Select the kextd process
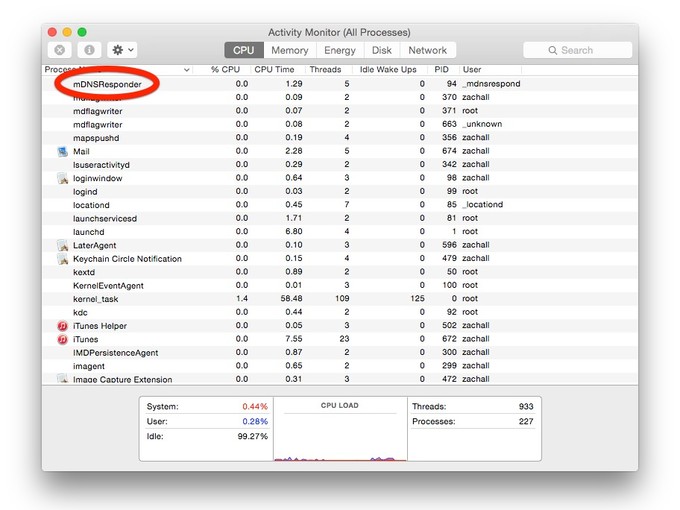 (x=340, y=272)
